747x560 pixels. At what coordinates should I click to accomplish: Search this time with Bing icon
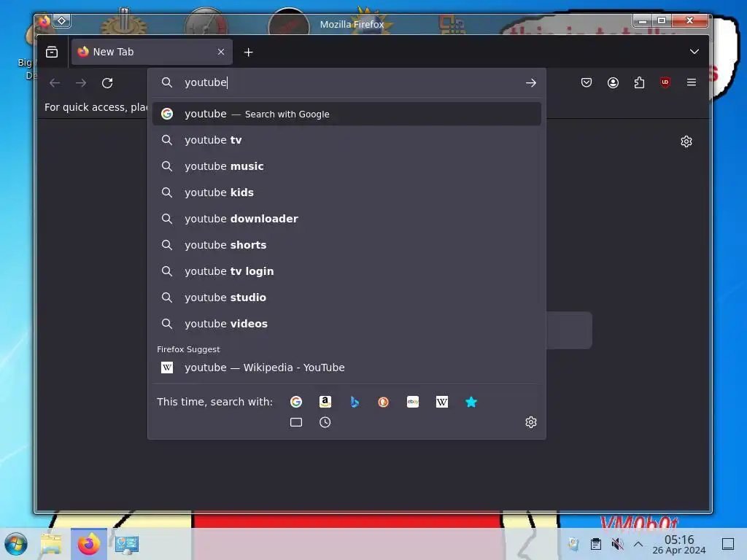click(355, 402)
